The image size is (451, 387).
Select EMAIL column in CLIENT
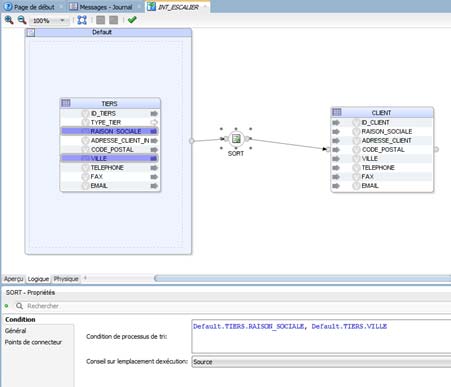click(x=382, y=186)
